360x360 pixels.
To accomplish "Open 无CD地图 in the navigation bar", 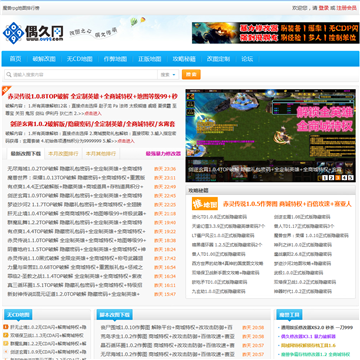I will tap(79, 59).
